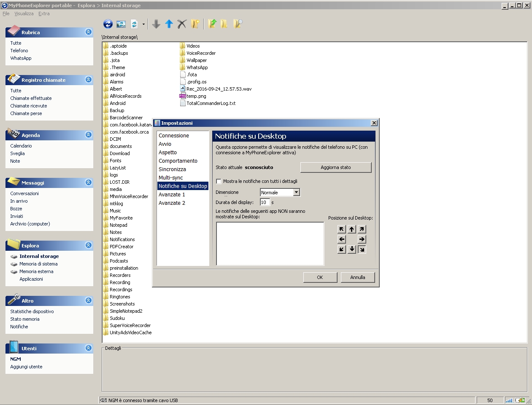The height and width of the screenshot is (405, 532).
Task: Click the Durata del display input field
Action: tap(265, 202)
